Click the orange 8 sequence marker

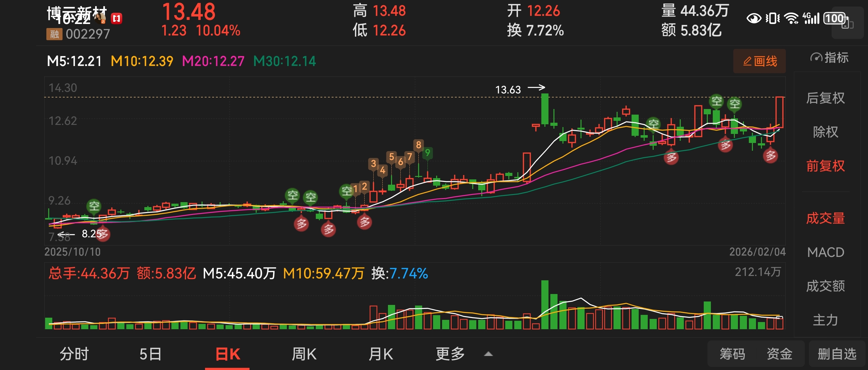coord(418,145)
